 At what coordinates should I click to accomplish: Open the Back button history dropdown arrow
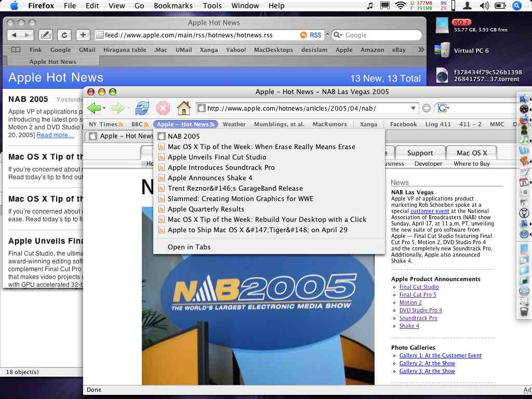click(x=104, y=108)
